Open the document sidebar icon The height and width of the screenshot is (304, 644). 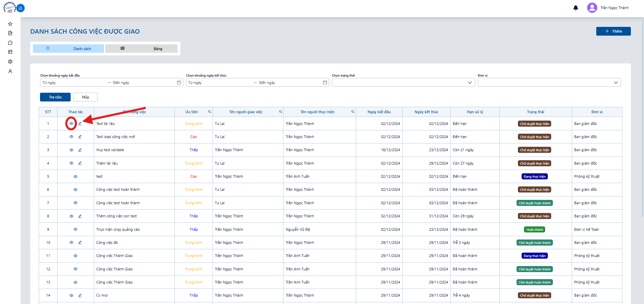[x=10, y=33]
